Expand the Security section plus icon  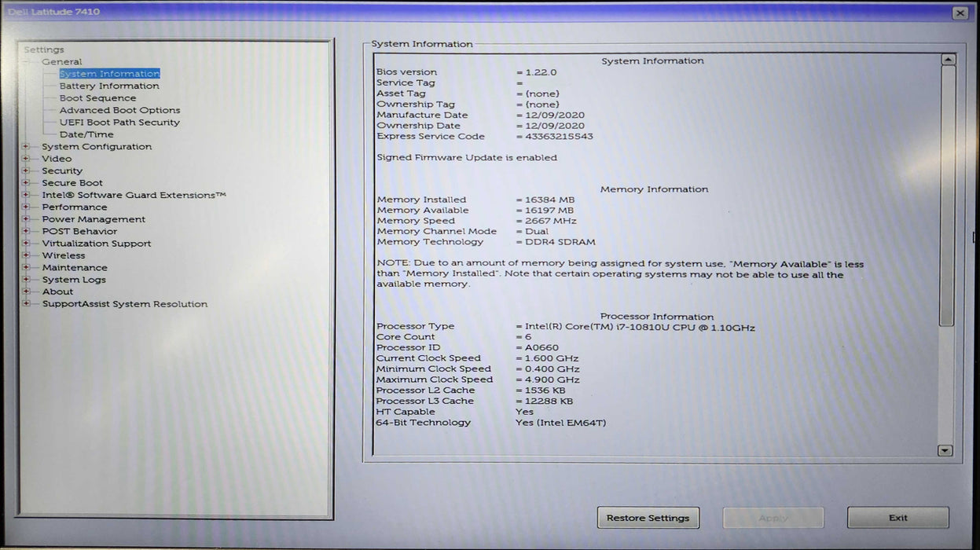coord(26,170)
